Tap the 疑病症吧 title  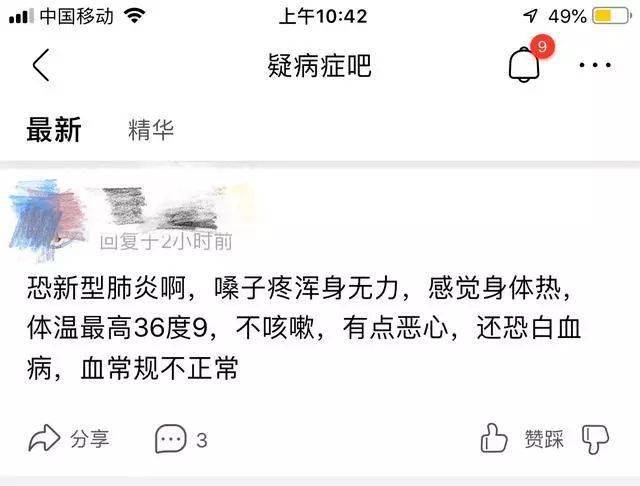click(319, 65)
